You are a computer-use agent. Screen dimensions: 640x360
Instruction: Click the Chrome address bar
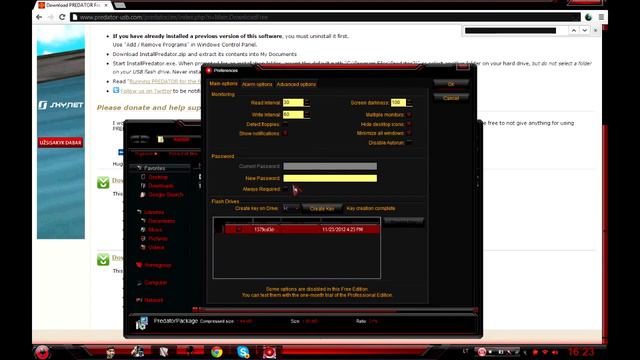pyautogui.click(x=325, y=17)
